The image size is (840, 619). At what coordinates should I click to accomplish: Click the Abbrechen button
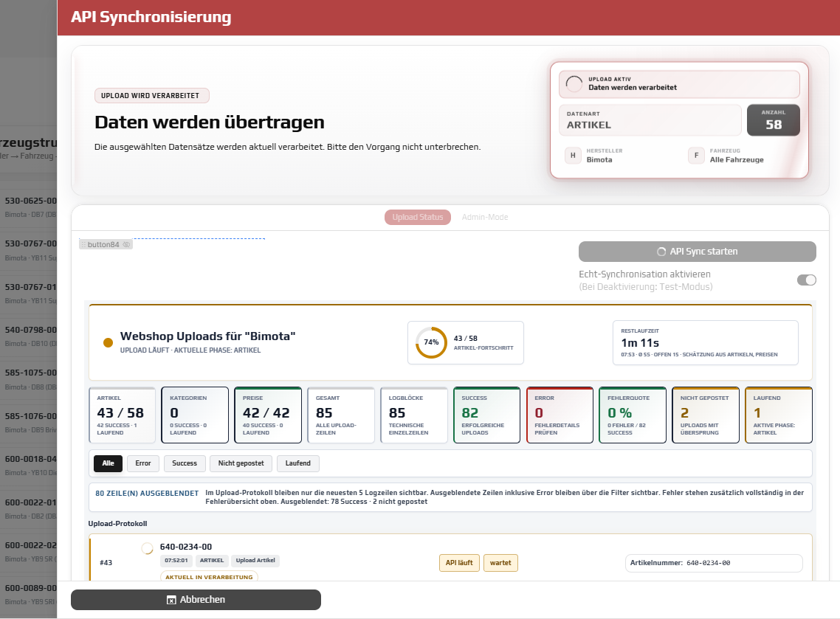[196, 600]
